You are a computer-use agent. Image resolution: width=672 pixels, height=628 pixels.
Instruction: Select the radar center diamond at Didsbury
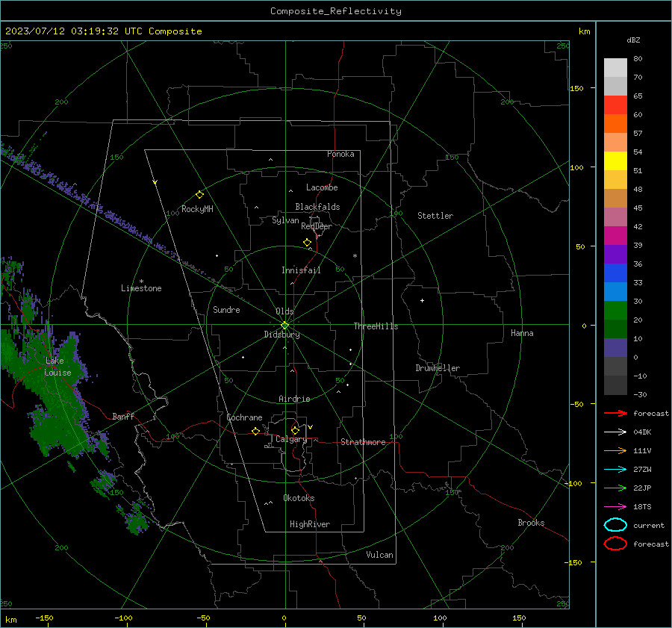[285, 326]
